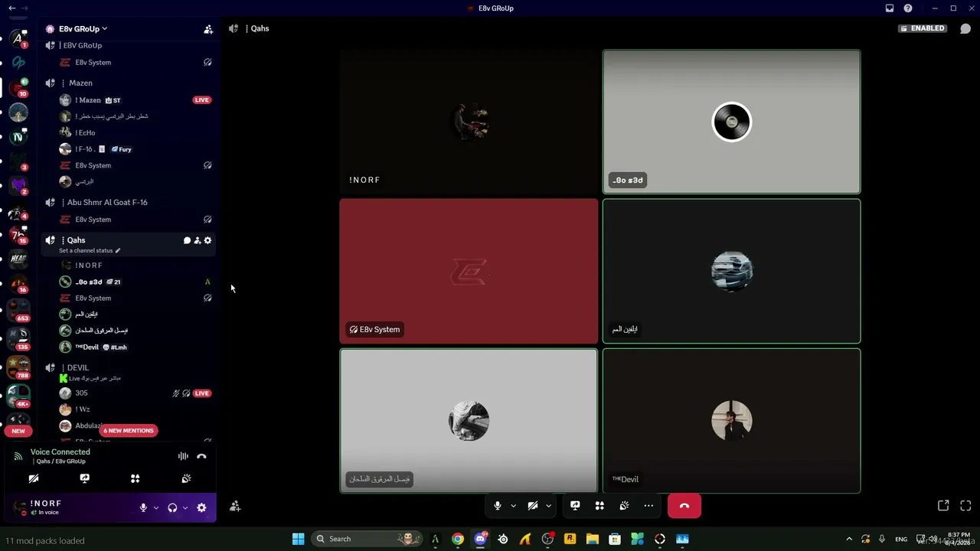
Task: Share screen from the call control bar
Action: point(575,506)
